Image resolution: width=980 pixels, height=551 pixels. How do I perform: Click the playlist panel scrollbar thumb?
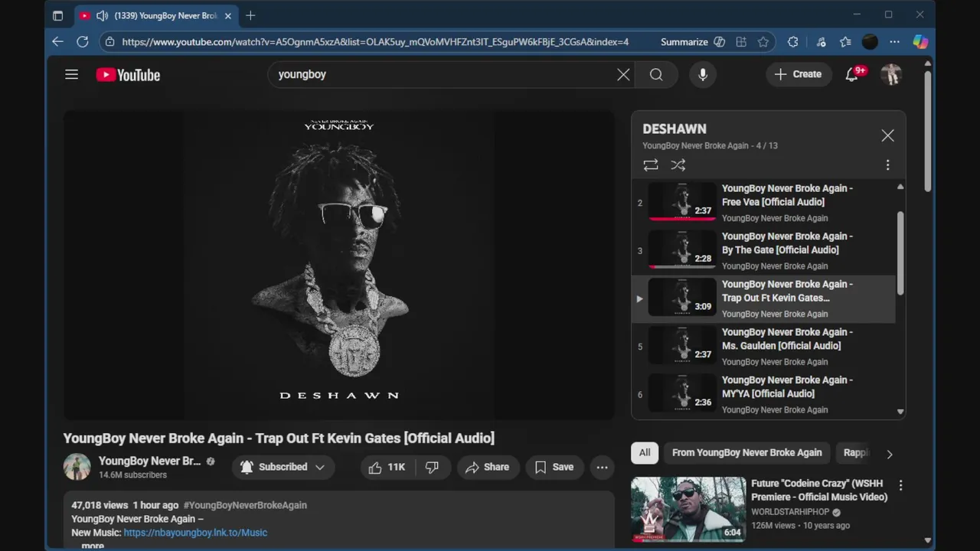pos(900,253)
